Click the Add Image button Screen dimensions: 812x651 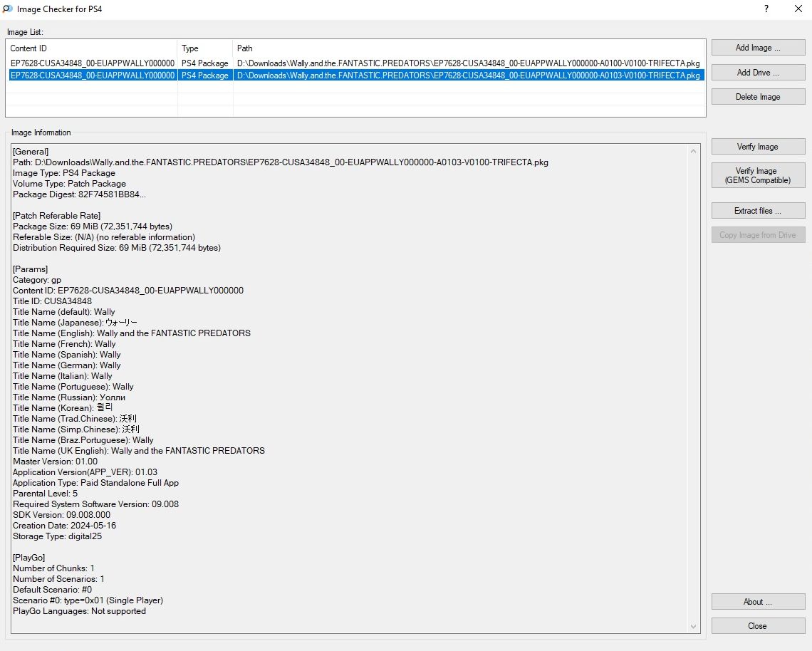click(x=758, y=48)
